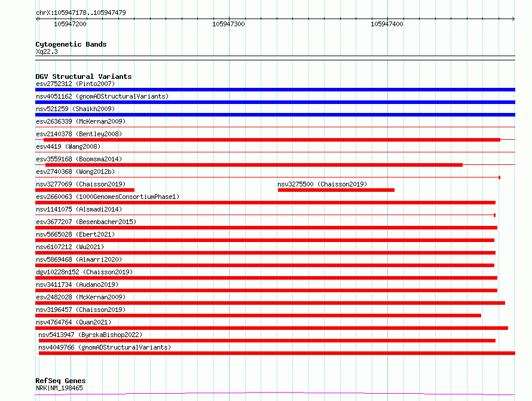
Task: Click ruler position 105947200
Action: click(x=70, y=24)
